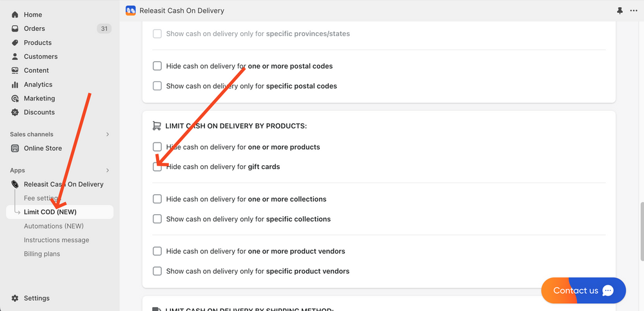Click the Online Store icon
644x311 pixels.
(x=15, y=148)
